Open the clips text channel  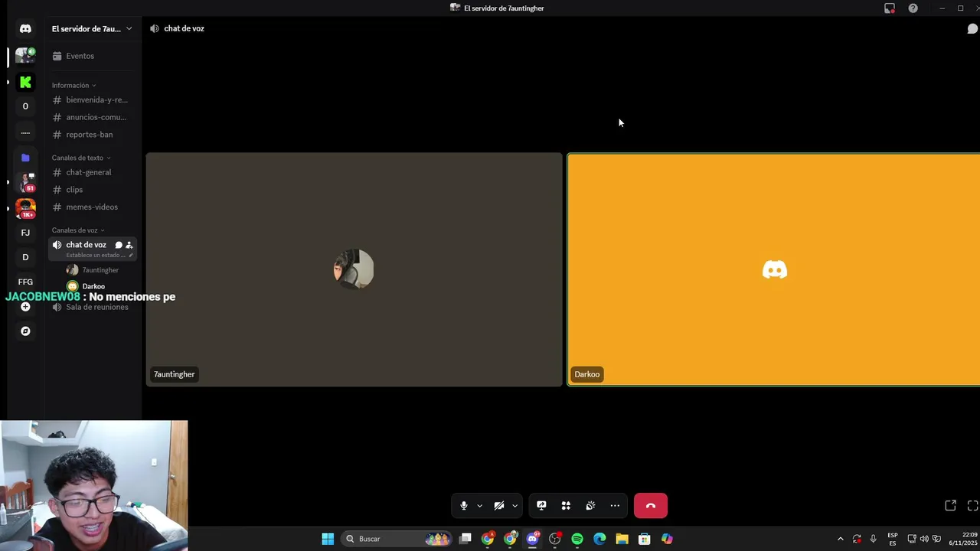click(92, 190)
